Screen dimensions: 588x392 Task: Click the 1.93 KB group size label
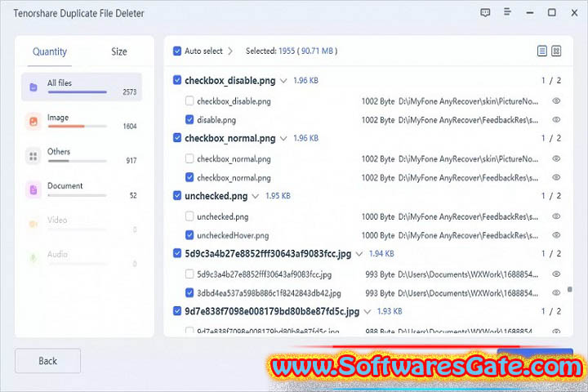[390, 311]
